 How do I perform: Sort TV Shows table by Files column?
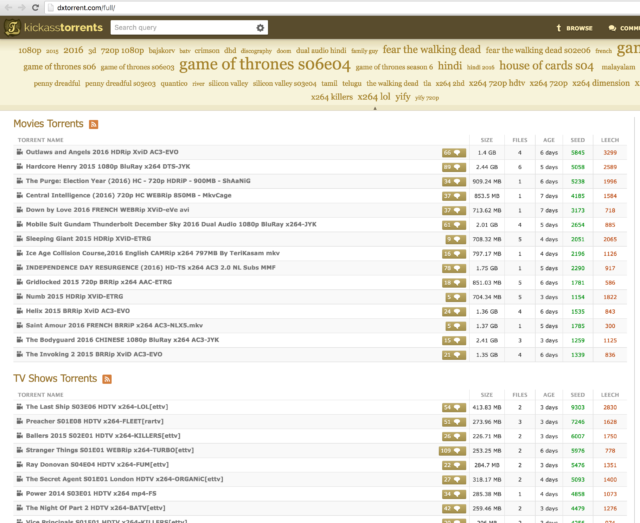click(520, 395)
